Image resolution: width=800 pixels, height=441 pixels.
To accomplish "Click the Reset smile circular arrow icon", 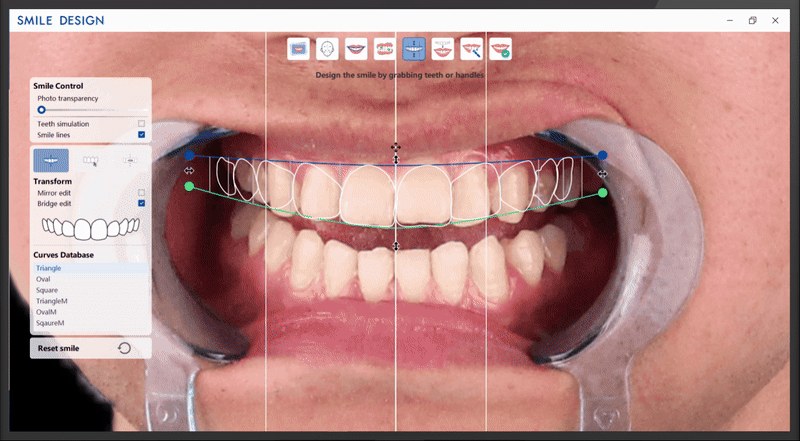I will [x=124, y=348].
